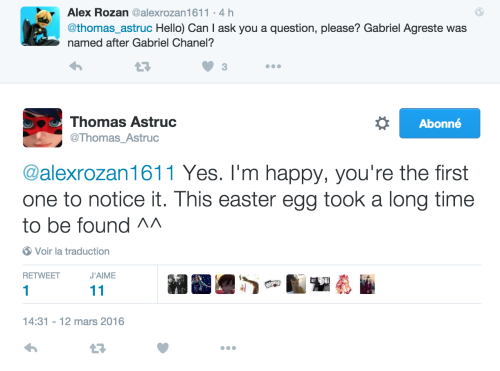Open the gear settings menu beside Abonné
Viewport: 500px width, 371px height.
(382, 123)
